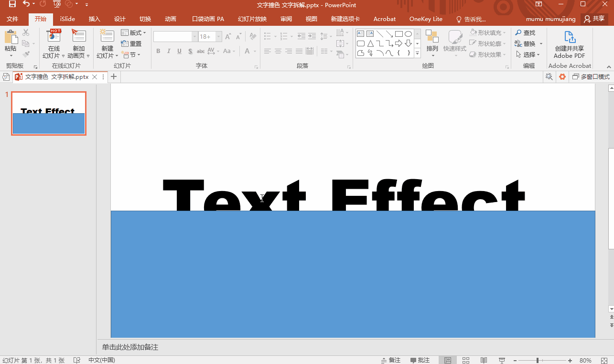The image size is (614, 364).
Task: Click the orange gear settings icon
Action: (x=562, y=76)
